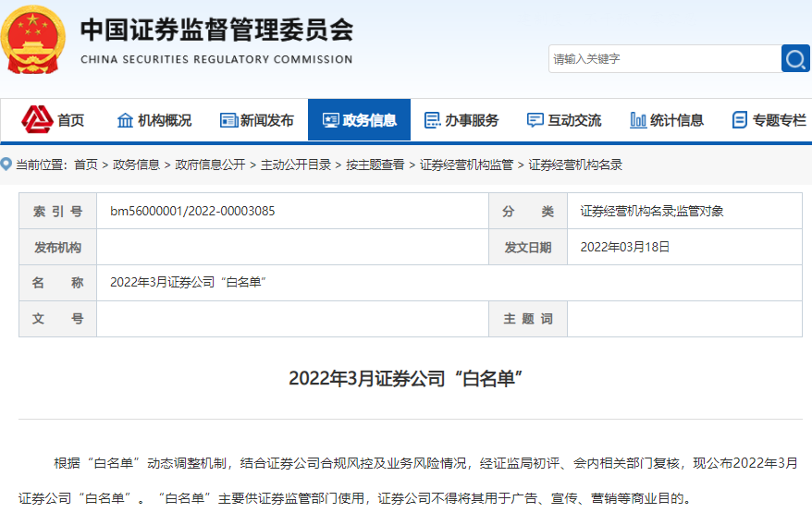Click the 名称 row value in the table

pos(188,282)
